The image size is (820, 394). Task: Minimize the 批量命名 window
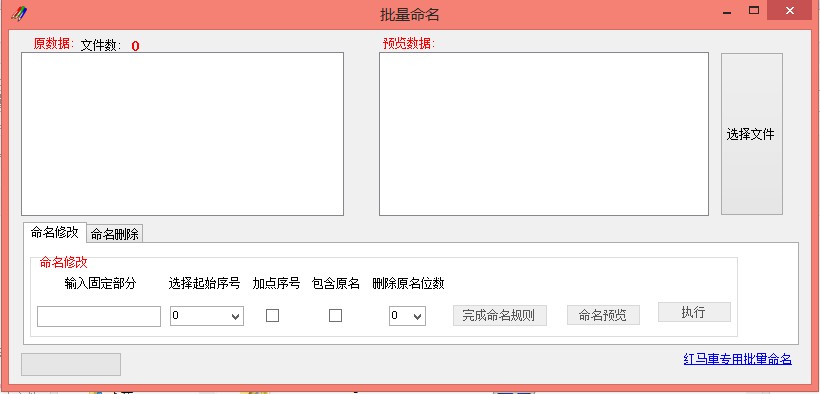tap(727, 13)
